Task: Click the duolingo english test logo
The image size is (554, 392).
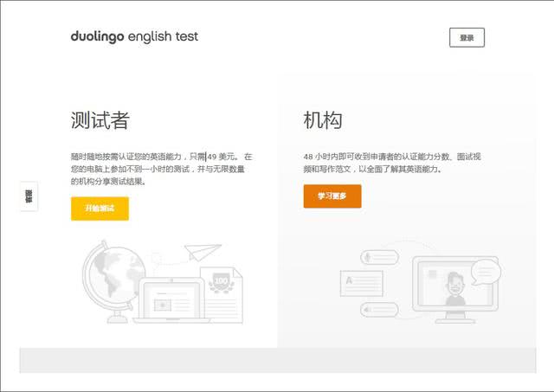Action: pyautogui.click(x=134, y=36)
